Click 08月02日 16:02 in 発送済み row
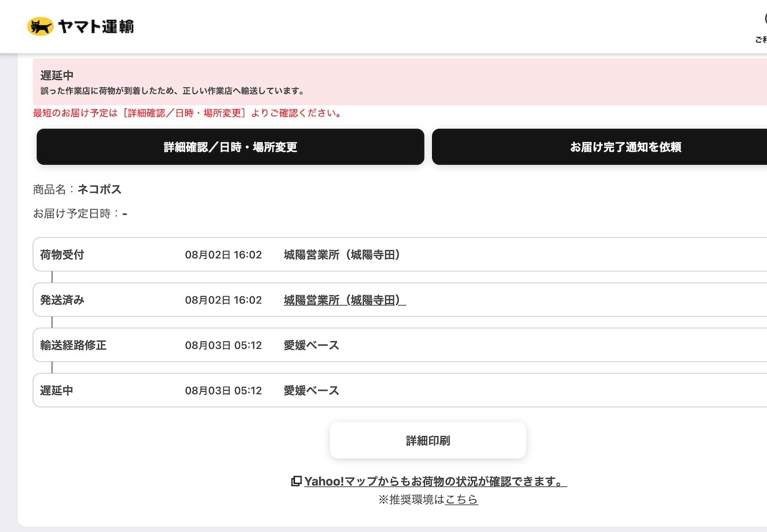The width and height of the screenshot is (767, 532). (224, 300)
